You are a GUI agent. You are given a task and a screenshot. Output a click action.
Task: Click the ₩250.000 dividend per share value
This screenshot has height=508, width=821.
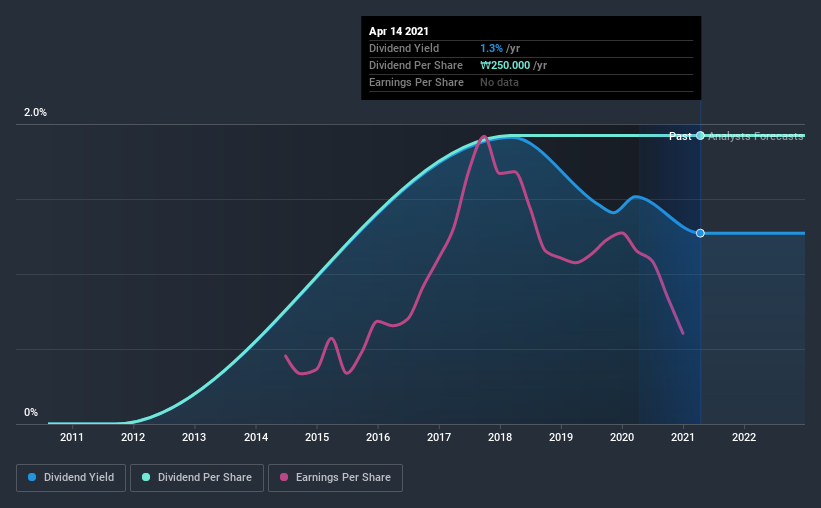tap(505, 65)
